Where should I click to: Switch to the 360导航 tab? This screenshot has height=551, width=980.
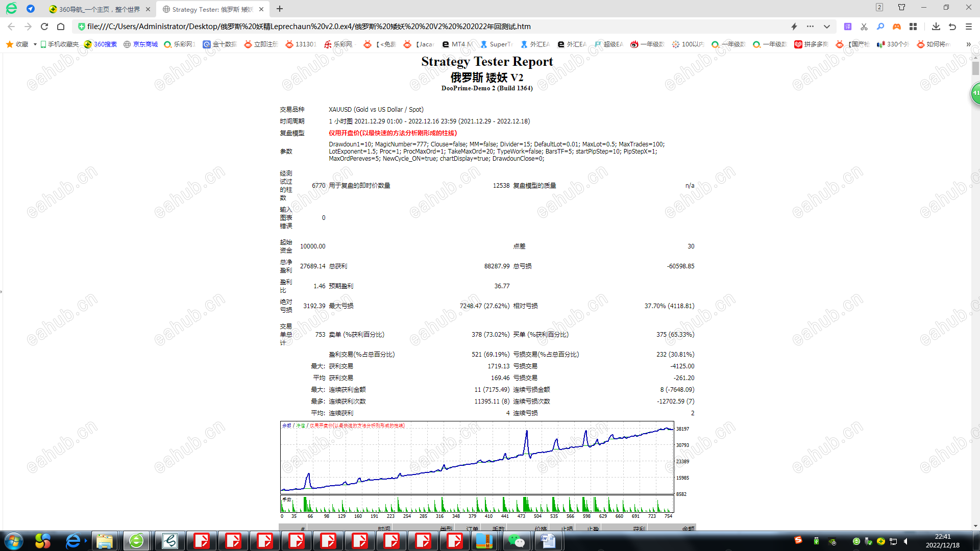pos(97,9)
